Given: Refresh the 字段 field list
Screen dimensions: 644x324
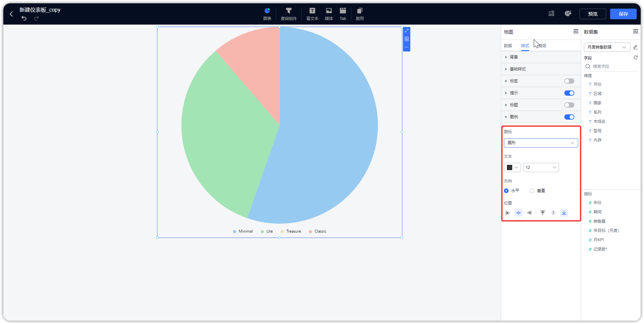Looking at the screenshot, I should point(636,57).
